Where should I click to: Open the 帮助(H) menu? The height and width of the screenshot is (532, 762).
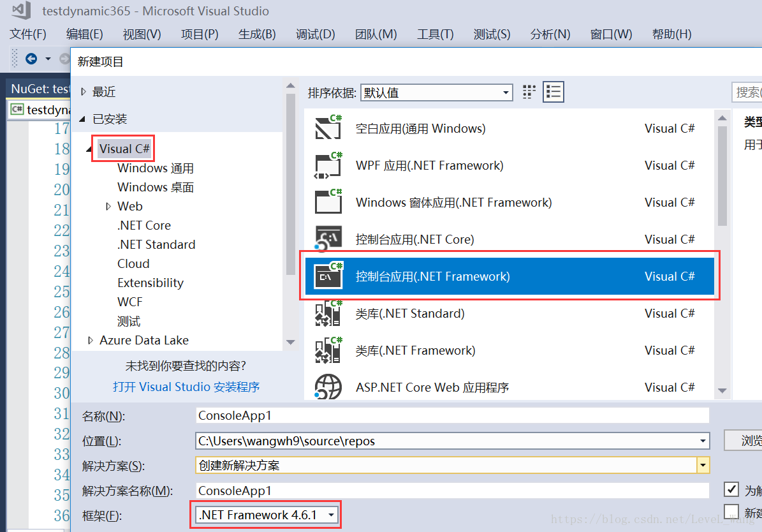(x=671, y=34)
